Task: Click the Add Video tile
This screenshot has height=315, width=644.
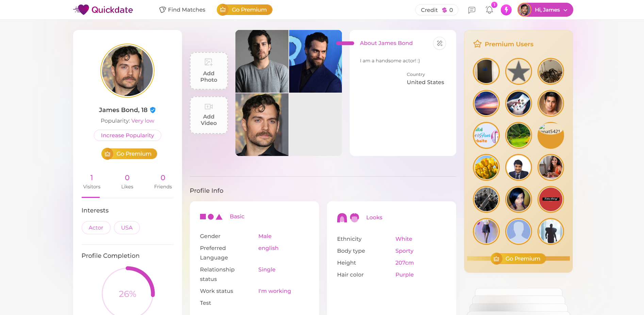Action: [x=209, y=115]
